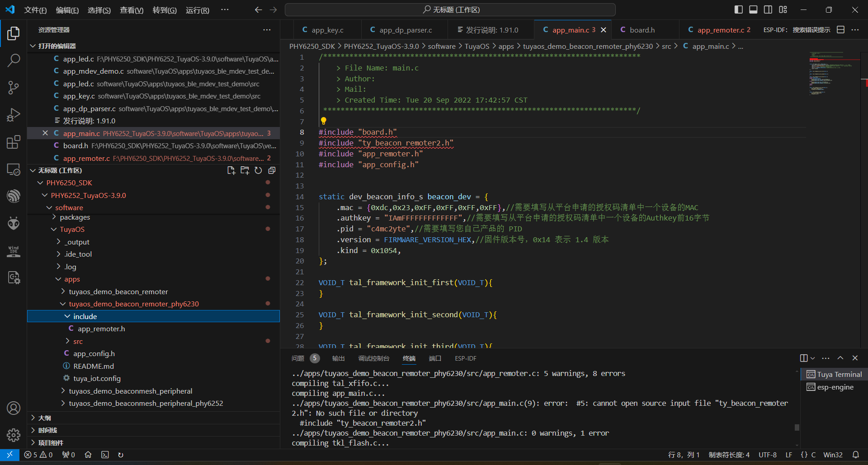The height and width of the screenshot is (465, 868).
Task: Open the Run menu
Action: (x=197, y=10)
